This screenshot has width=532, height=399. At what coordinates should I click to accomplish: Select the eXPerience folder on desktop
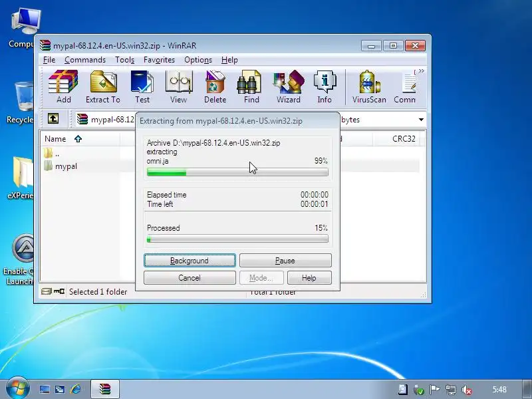point(21,178)
